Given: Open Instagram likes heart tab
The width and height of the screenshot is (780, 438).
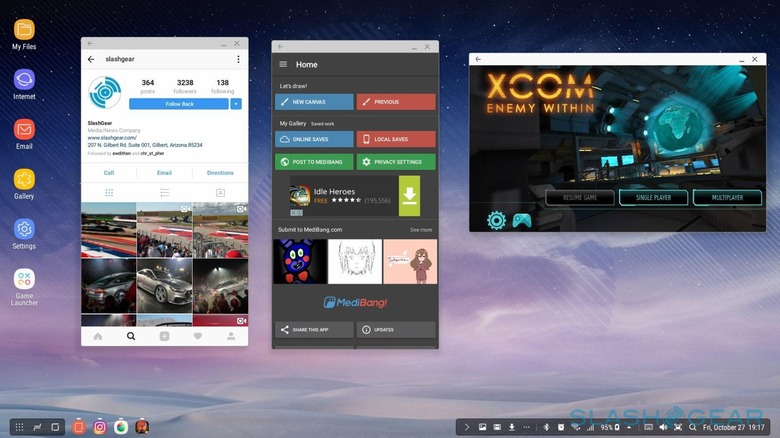Looking at the screenshot, I should click(198, 337).
